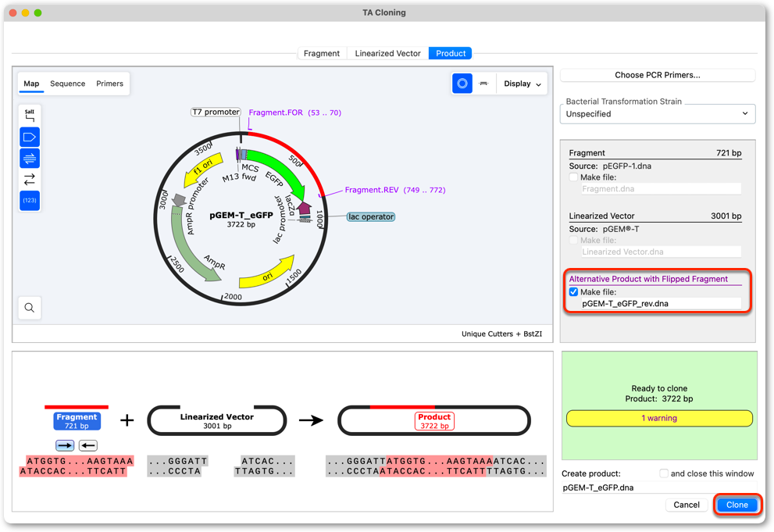Switch to circular map view icon

(462, 84)
